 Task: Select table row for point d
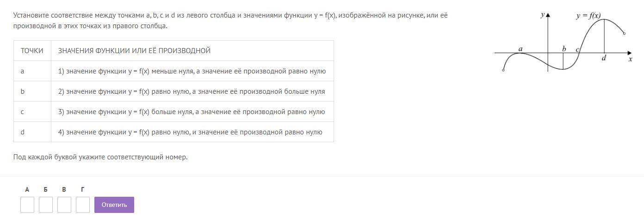pyautogui.click(x=173, y=132)
